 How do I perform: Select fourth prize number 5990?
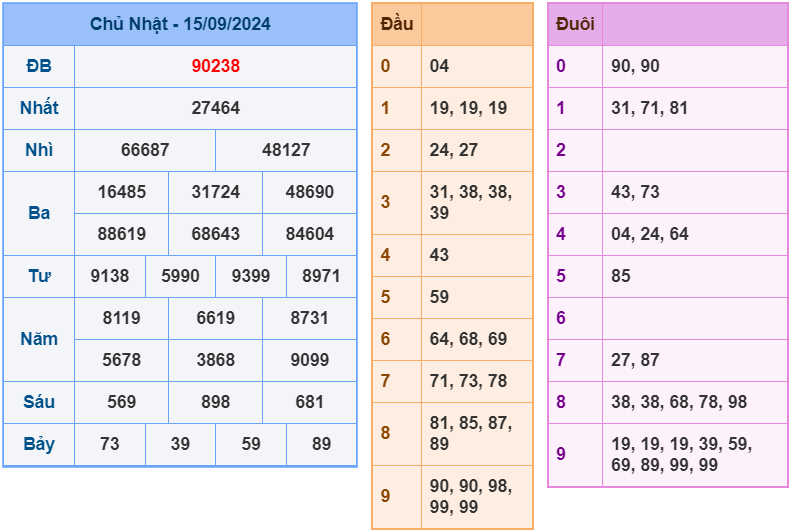coord(180,276)
